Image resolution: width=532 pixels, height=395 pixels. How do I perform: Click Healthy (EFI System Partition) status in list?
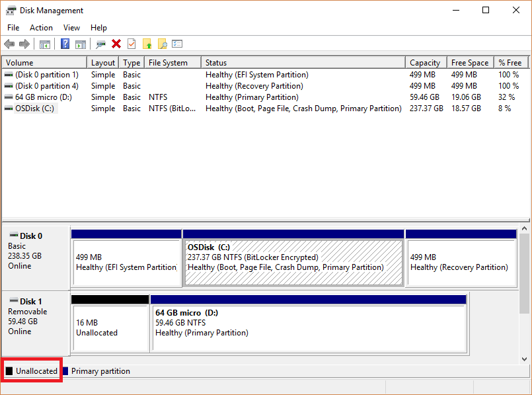pyautogui.click(x=257, y=75)
